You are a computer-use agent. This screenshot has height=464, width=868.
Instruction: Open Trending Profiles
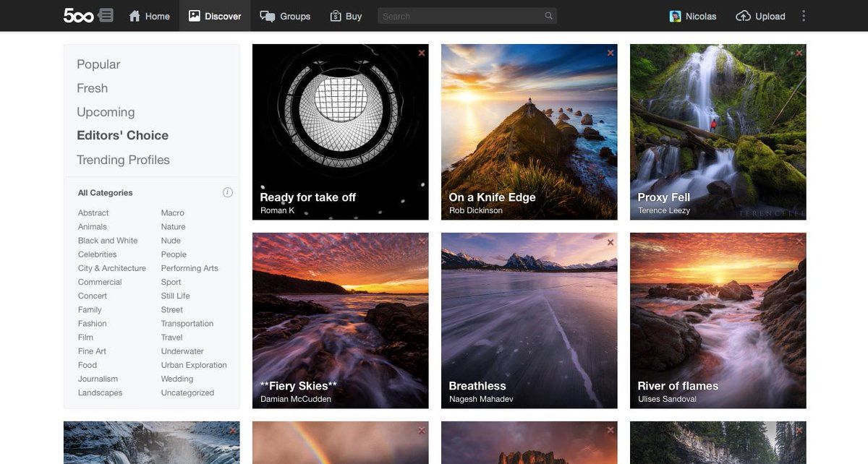coord(123,160)
